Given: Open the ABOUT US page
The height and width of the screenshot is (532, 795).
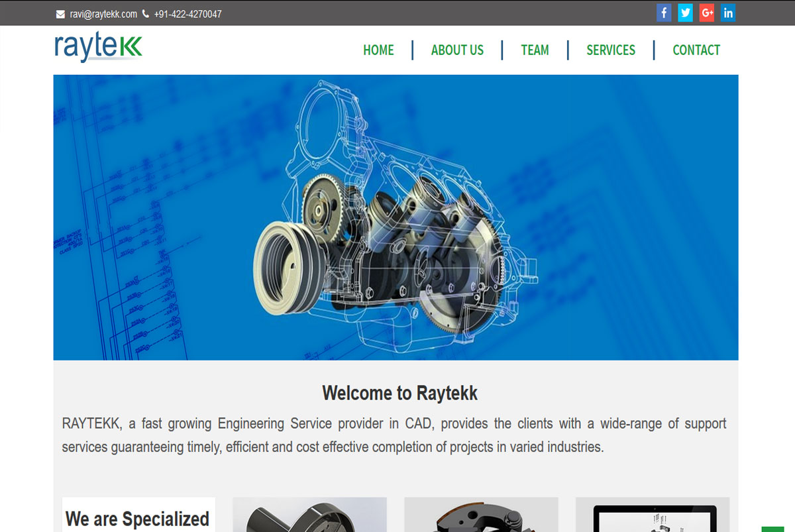Looking at the screenshot, I should coord(457,50).
